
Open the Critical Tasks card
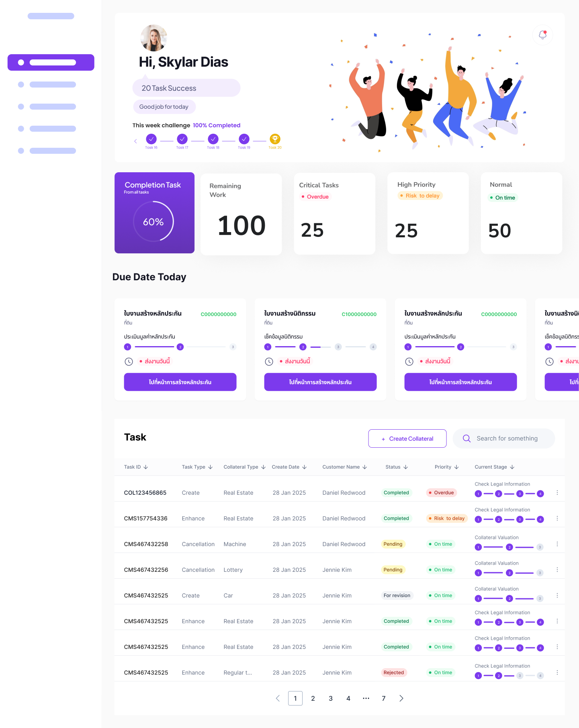coord(335,214)
